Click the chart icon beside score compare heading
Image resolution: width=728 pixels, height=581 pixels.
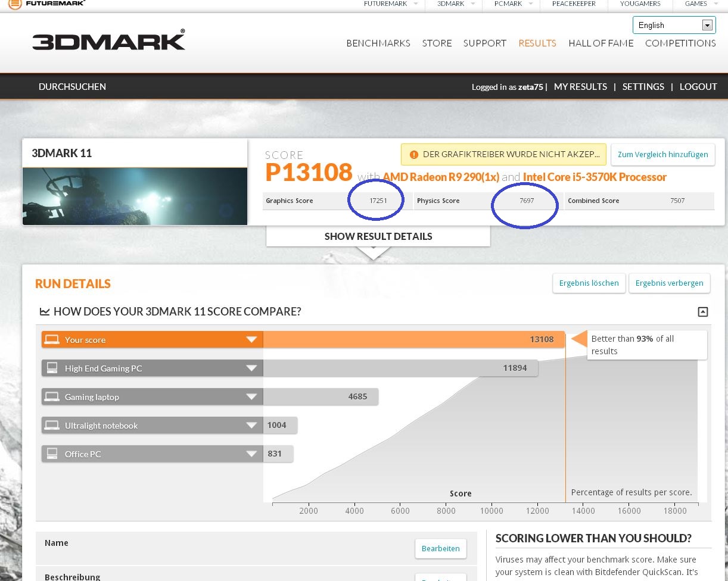click(44, 311)
